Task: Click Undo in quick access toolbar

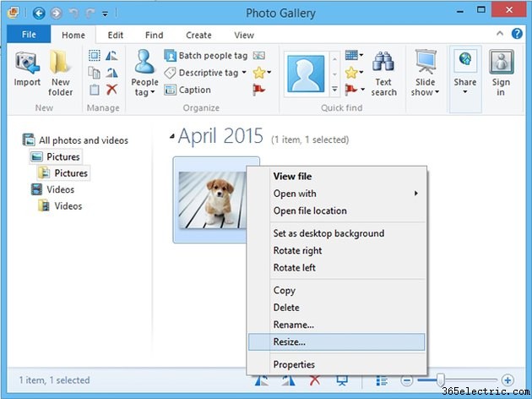Action: 73,14
